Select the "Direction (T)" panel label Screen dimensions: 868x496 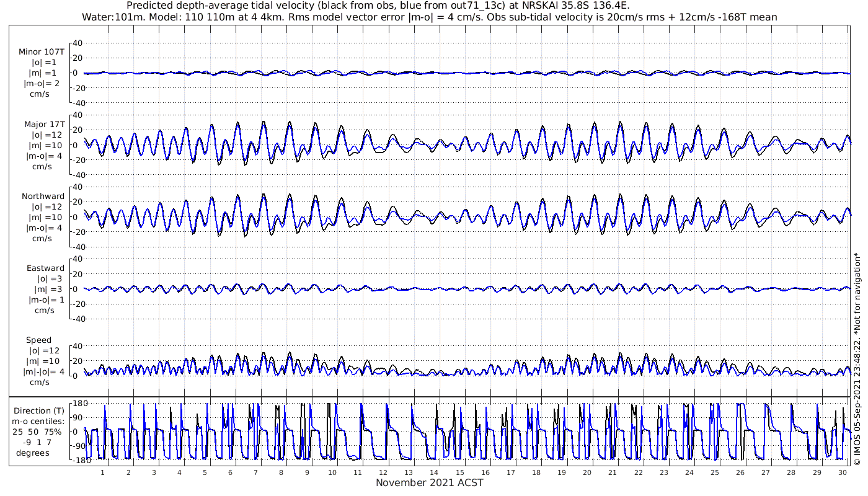[x=38, y=410]
